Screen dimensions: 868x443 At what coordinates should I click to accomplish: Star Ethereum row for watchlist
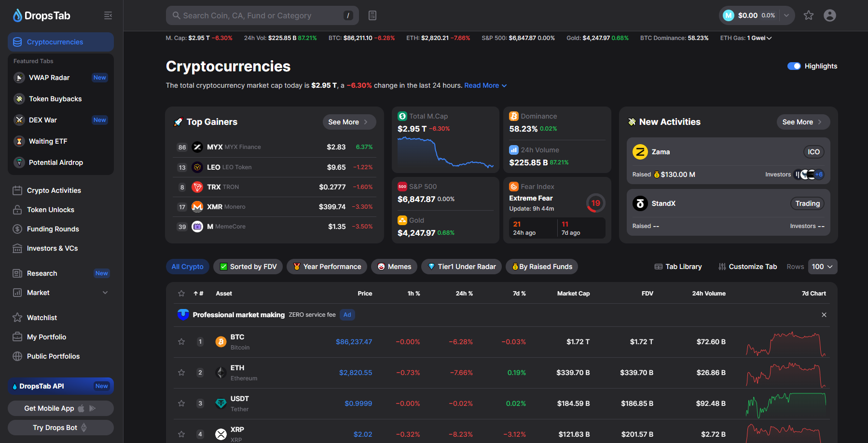(x=181, y=373)
